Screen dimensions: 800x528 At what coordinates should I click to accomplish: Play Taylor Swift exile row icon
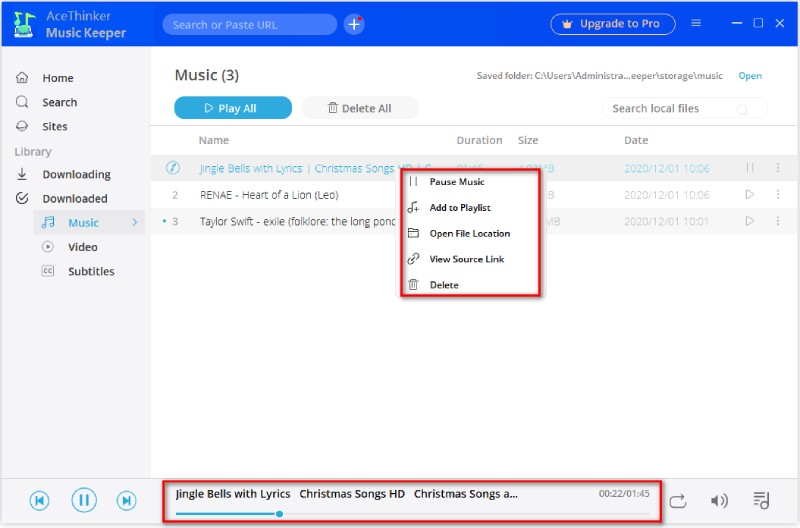[x=750, y=221]
